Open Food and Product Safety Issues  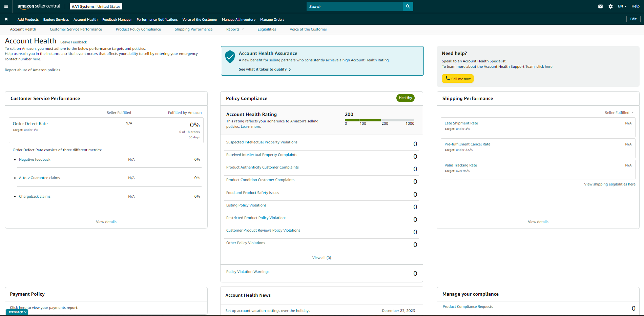(x=253, y=193)
